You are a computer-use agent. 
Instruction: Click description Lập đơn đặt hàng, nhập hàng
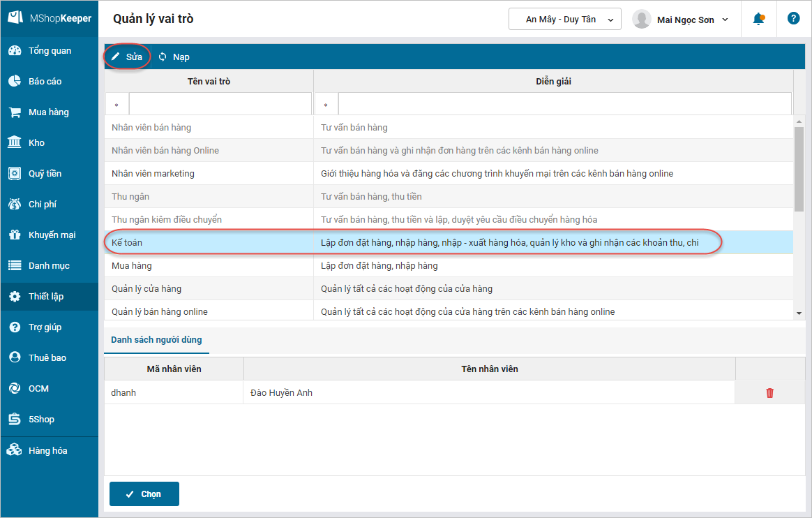tap(379, 266)
